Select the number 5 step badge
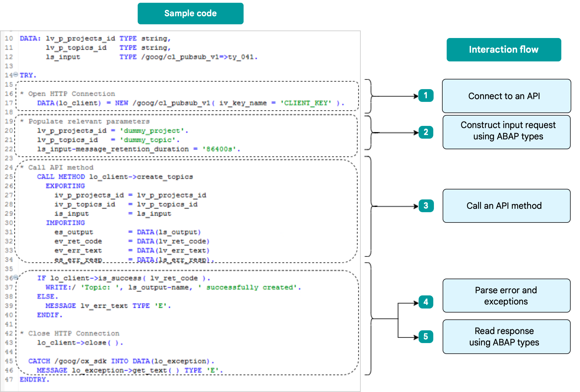The height and width of the screenshot is (392, 580). coord(425,337)
